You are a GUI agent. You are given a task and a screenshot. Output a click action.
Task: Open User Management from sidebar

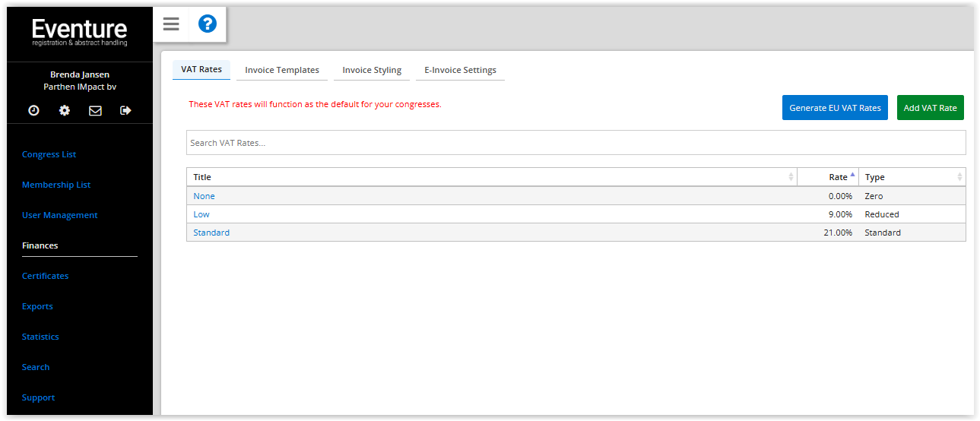pyautogui.click(x=60, y=215)
